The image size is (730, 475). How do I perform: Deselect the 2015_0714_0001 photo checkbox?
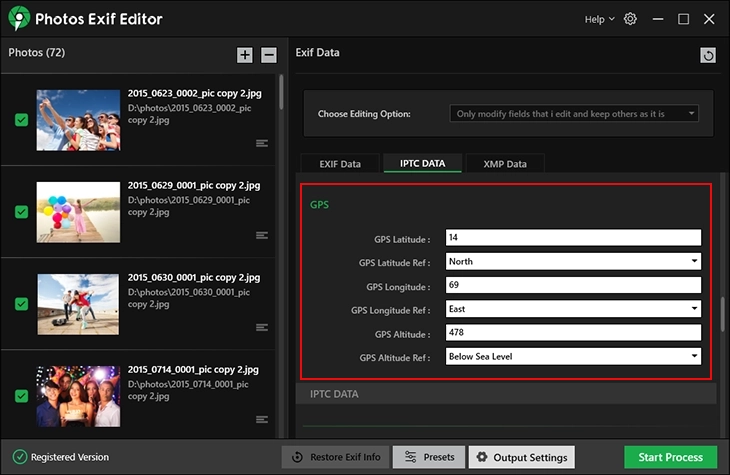21,397
